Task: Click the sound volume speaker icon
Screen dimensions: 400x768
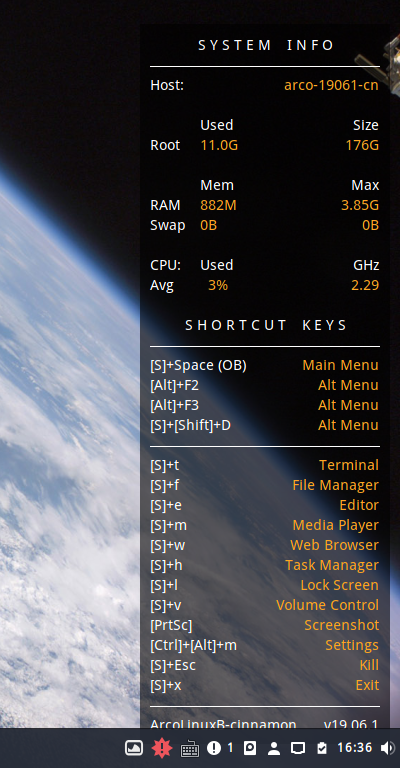Action: click(x=388, y=748)
